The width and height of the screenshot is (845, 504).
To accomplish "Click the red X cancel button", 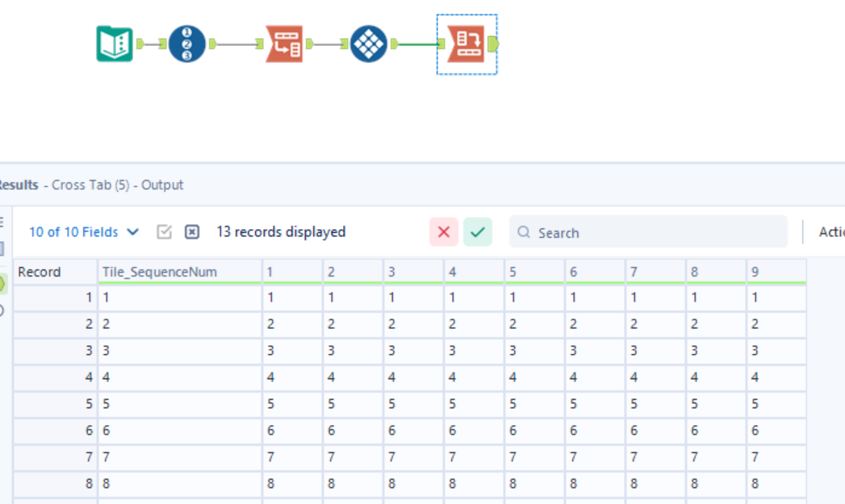I will click(x=443, y=232).
